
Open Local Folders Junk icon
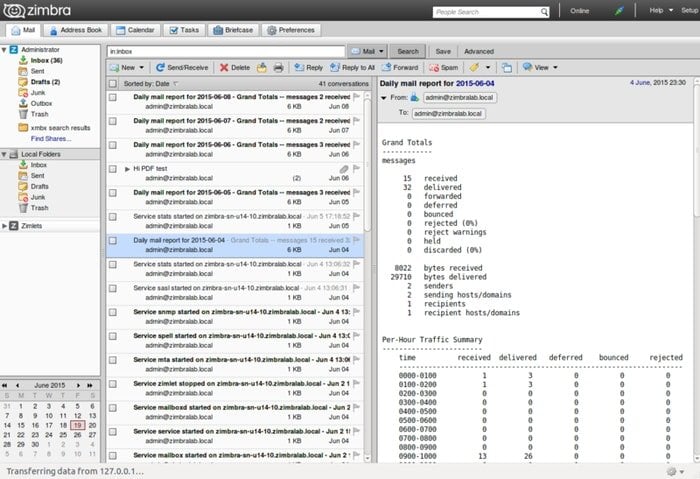(23, 197)
